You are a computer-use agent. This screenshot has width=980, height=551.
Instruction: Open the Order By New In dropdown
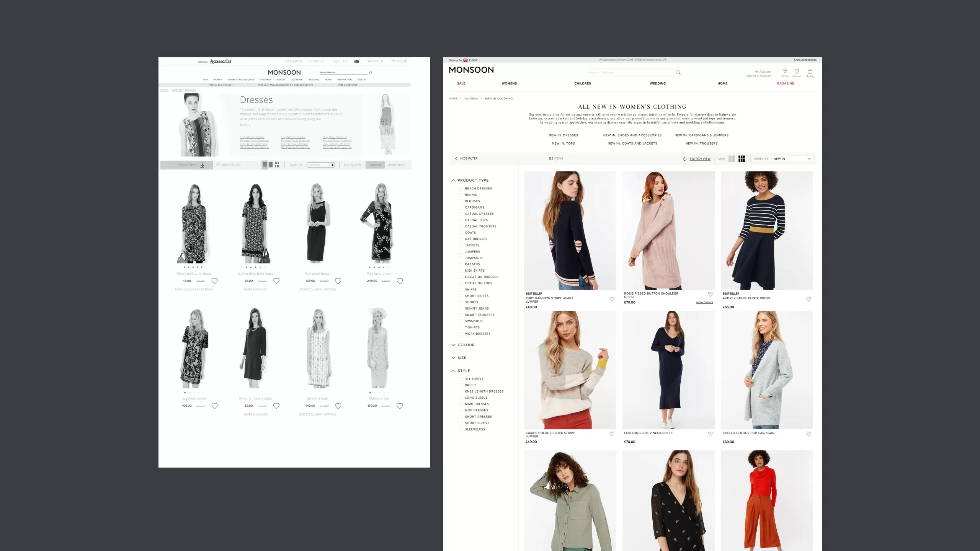point(792,159)
